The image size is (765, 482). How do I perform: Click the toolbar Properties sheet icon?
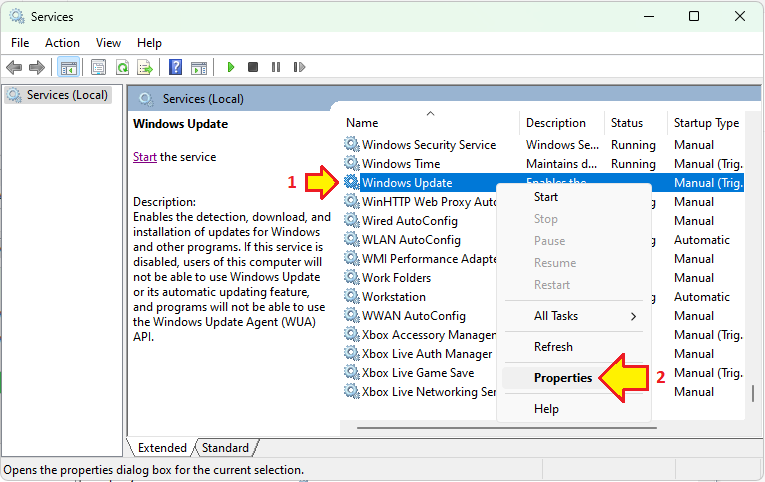[98, 67]
